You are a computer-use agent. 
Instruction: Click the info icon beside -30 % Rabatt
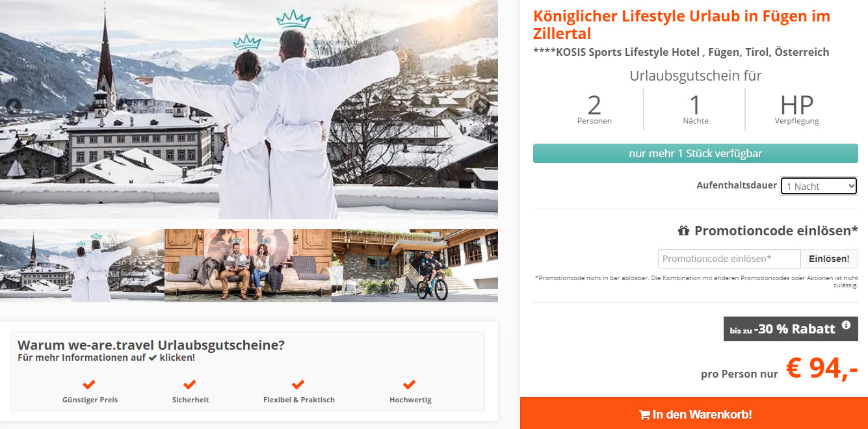[846, 325]
